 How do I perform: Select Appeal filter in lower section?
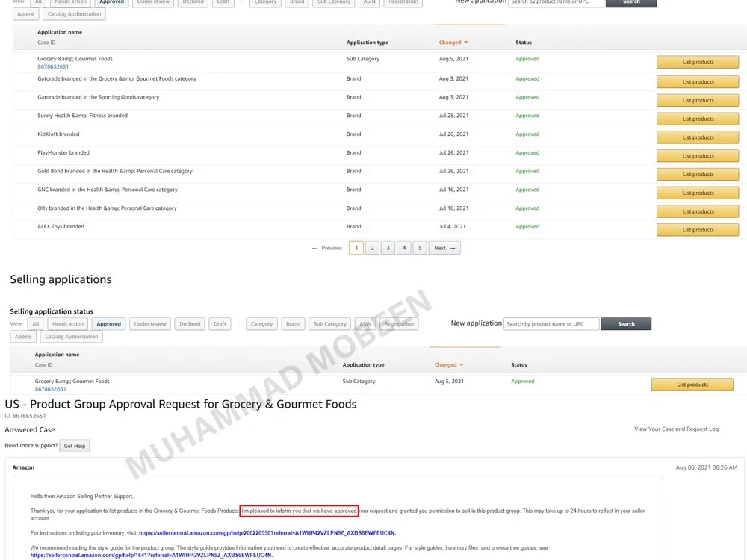[23, 337]
